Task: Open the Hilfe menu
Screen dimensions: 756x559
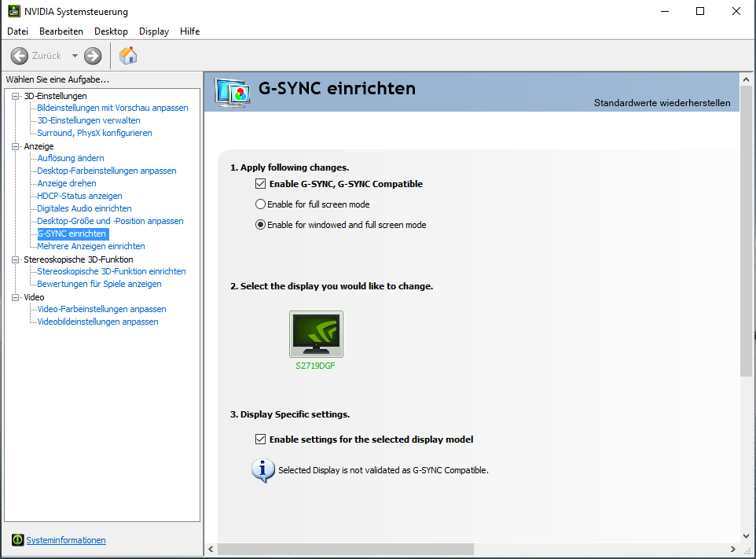Action: [x=189, y=31]
